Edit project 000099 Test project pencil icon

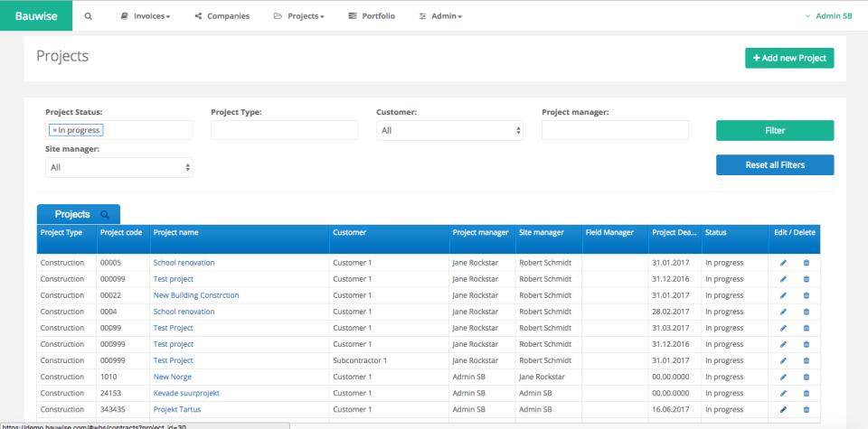tap(783, 279)
